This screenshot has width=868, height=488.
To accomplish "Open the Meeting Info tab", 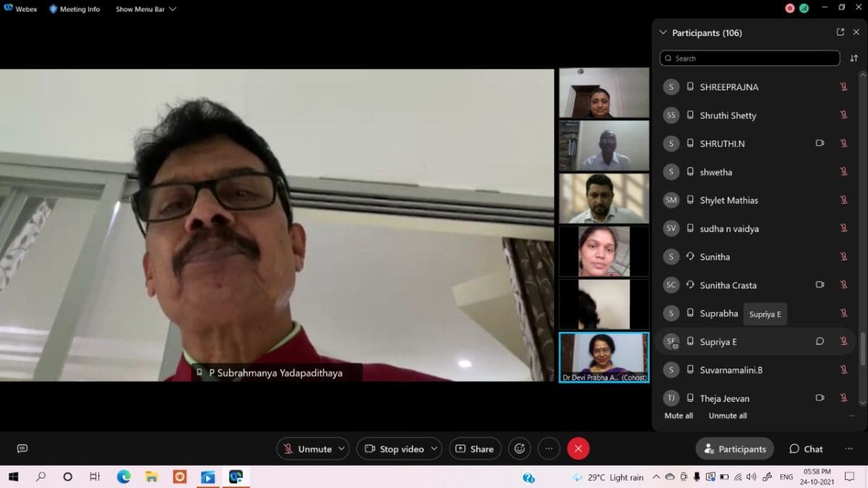I will click(75, 9).
